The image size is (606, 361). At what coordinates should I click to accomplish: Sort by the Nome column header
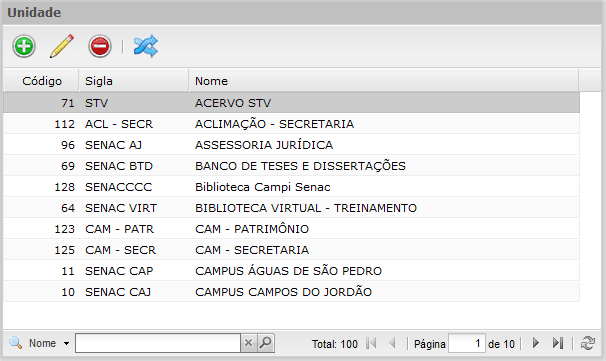(x=384, y=81)
